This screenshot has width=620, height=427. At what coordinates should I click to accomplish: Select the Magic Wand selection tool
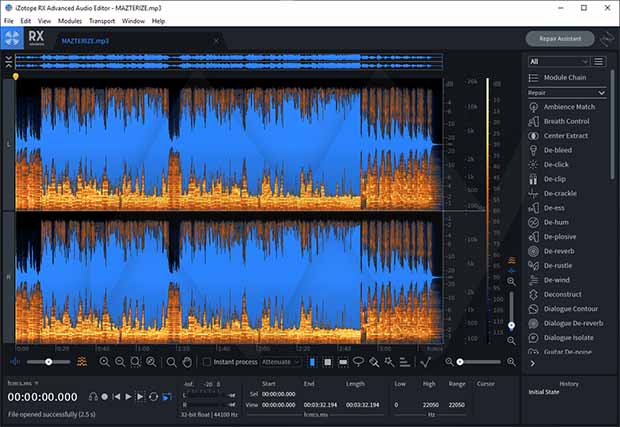coord(389,362)
